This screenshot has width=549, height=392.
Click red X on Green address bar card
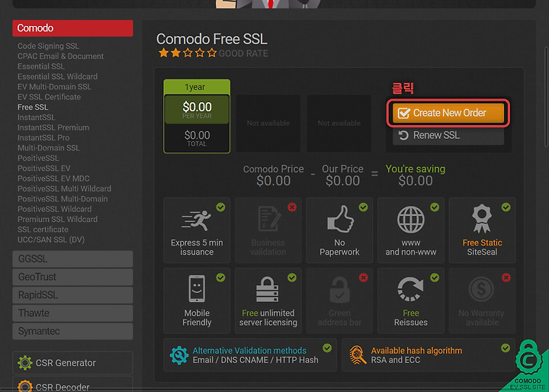[364, 278]
